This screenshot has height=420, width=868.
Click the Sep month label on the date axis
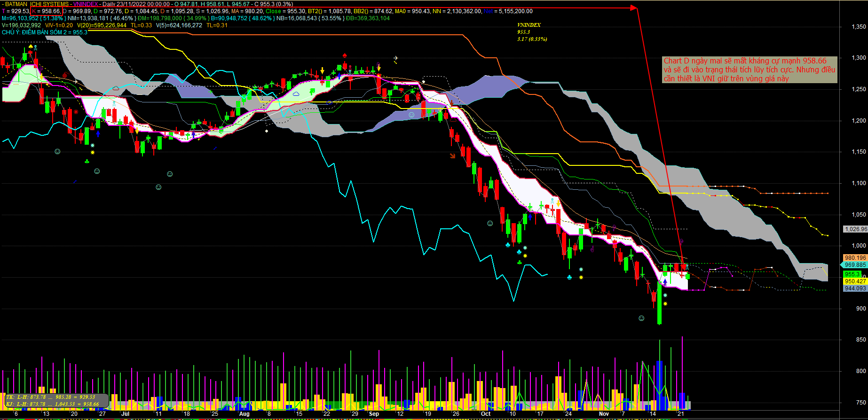374,414
